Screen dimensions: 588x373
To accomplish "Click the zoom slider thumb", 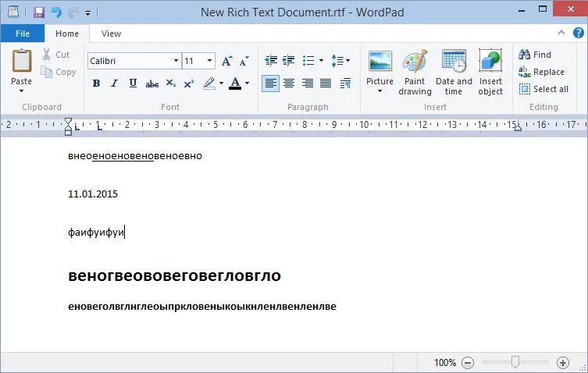I will (x=515, y=362).
